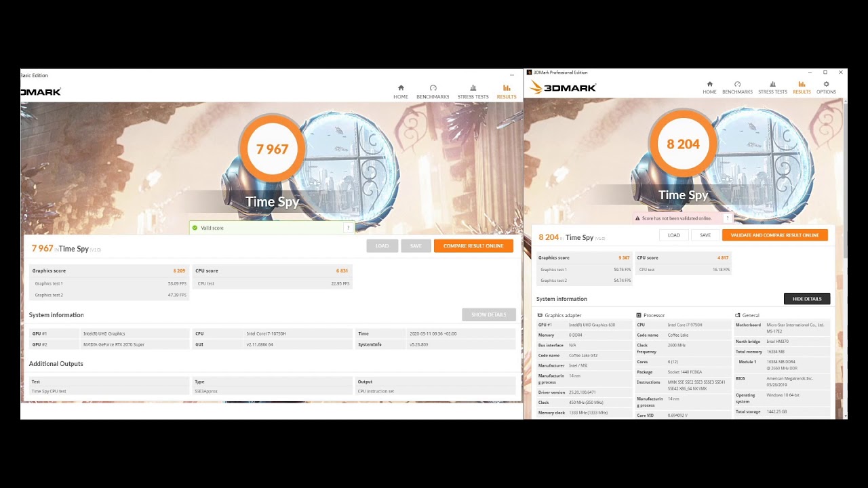Click the 8 204 score circle
This screenshot has height=488, width=868.
tap(683, 144)
